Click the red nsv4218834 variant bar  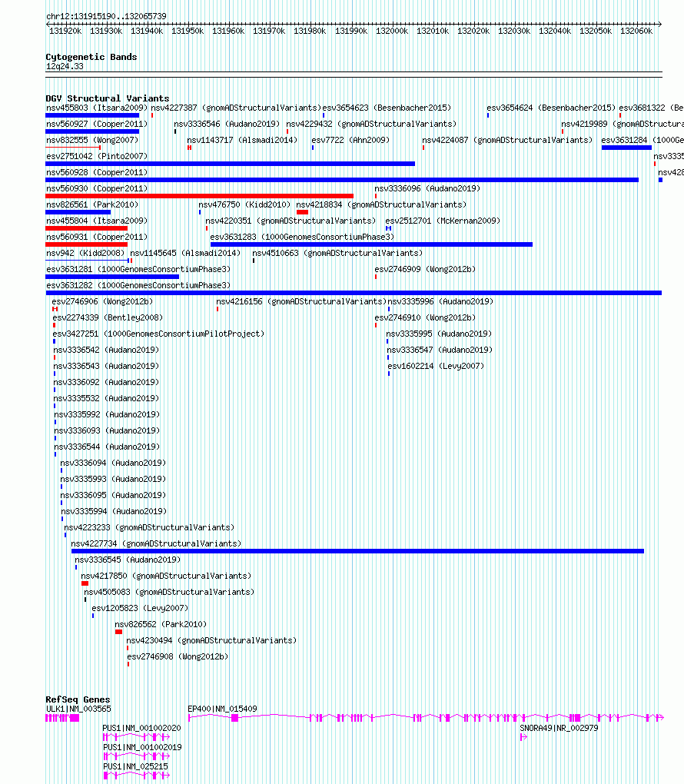tap(303, 212)
